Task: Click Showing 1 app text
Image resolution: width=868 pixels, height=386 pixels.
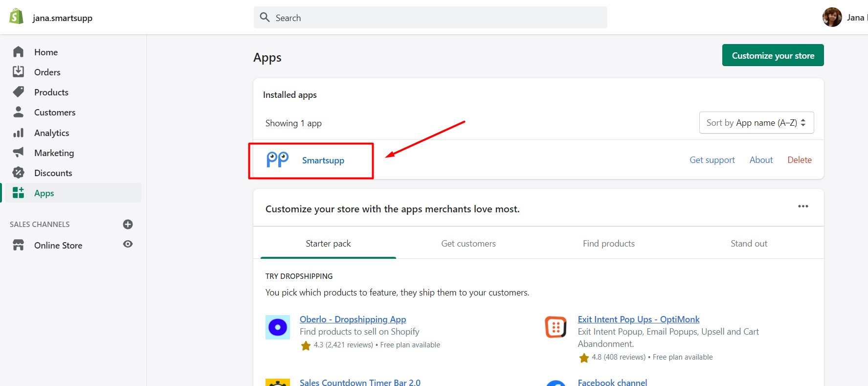Action: [x=293, y=123]
